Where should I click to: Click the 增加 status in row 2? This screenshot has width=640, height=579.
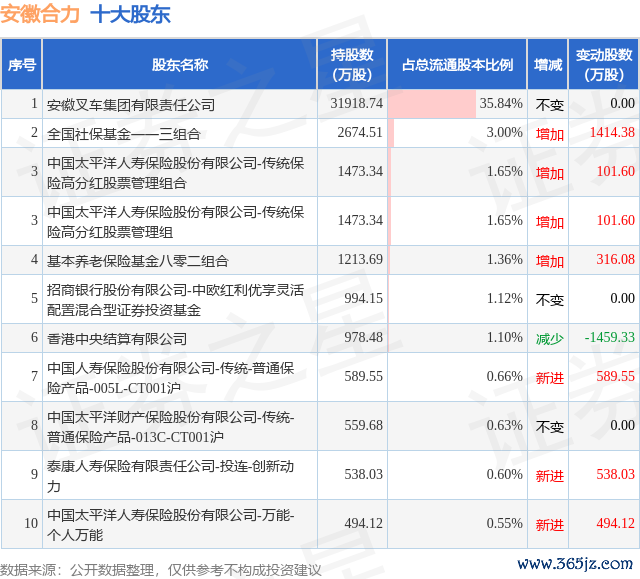click(549, 133)
